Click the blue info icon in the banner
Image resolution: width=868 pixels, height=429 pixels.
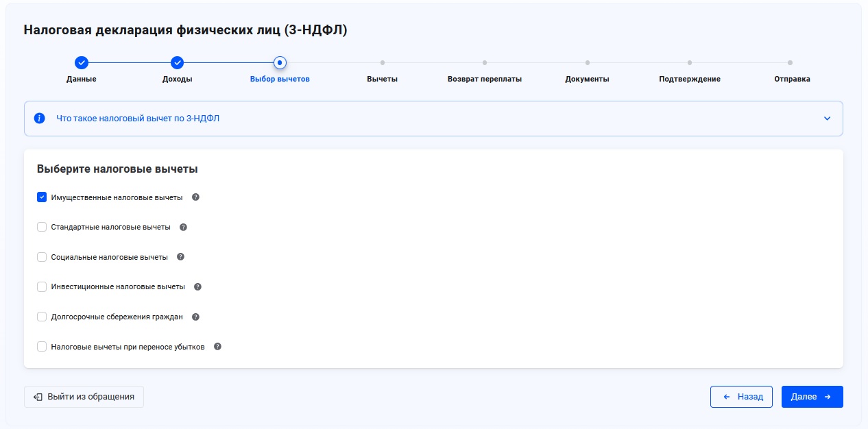pos(40,118)
